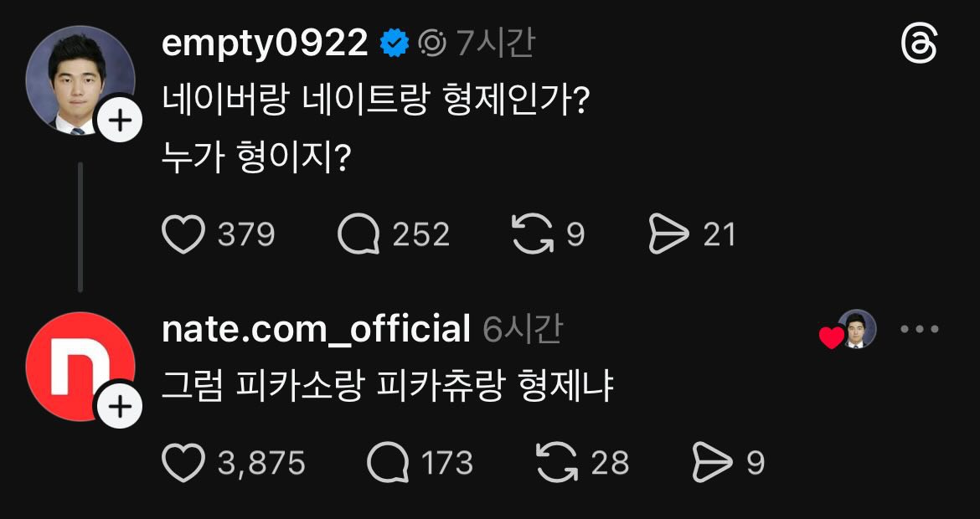Click the 6시간 timestamp on nate reply
Screen dimensions: 980x519
tap(523, 330)
